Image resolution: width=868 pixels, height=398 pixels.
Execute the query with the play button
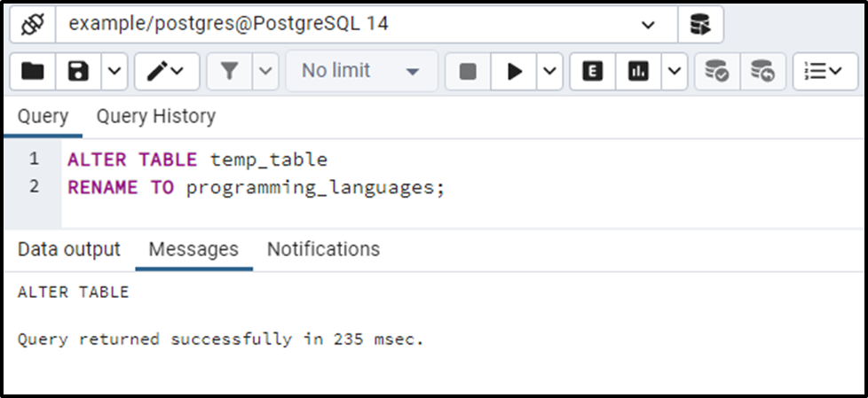(514, 71)
